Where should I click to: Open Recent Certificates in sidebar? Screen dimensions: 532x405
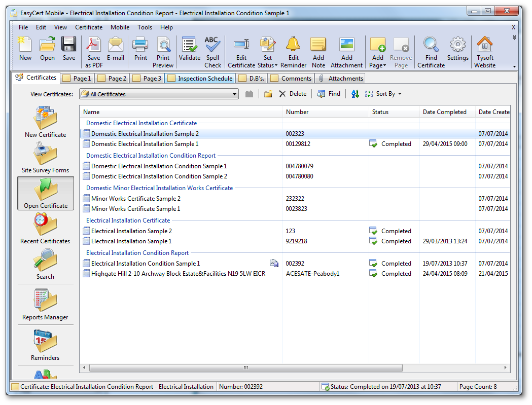[46, 229]
